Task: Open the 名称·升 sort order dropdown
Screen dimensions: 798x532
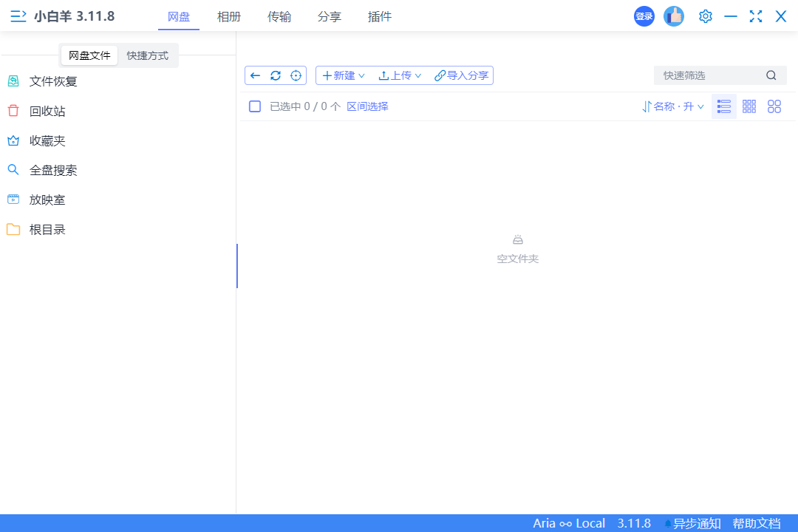Action: [673, 106]
